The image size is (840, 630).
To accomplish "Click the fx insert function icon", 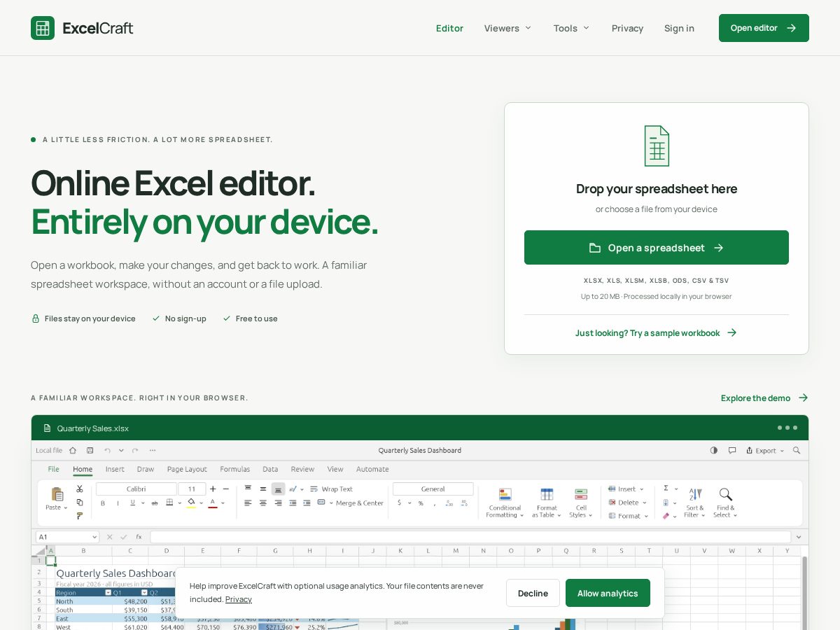I will pyautogui.click(x=139, y=537).
